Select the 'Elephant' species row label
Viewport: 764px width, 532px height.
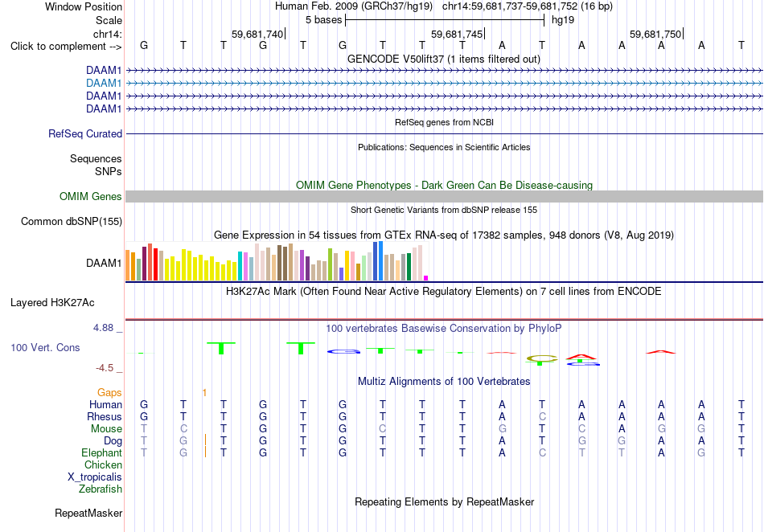pyautogui.click(x=102, y=452)
